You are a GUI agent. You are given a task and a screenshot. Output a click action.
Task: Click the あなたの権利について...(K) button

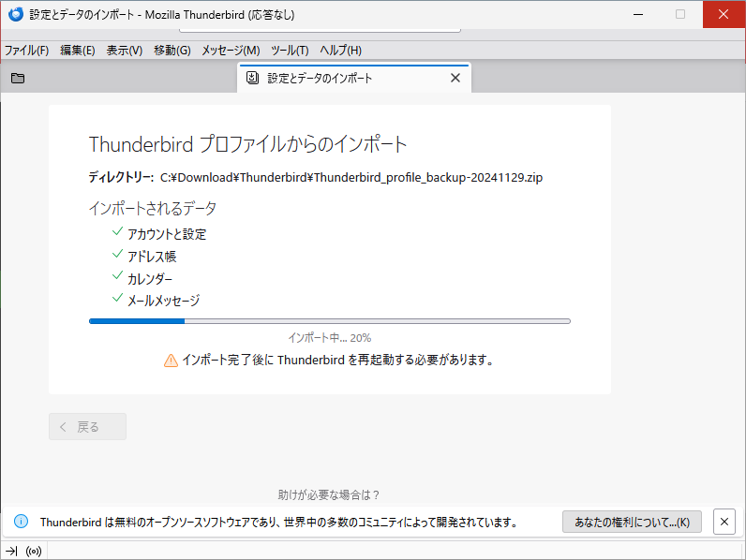point(632,522)
